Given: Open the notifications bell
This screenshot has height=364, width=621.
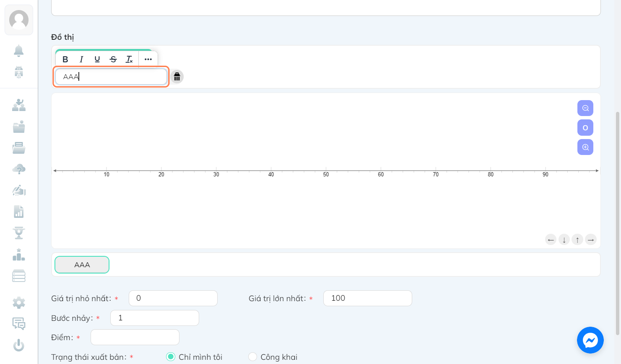Looking at the screenshot, I should click(19, 51).
